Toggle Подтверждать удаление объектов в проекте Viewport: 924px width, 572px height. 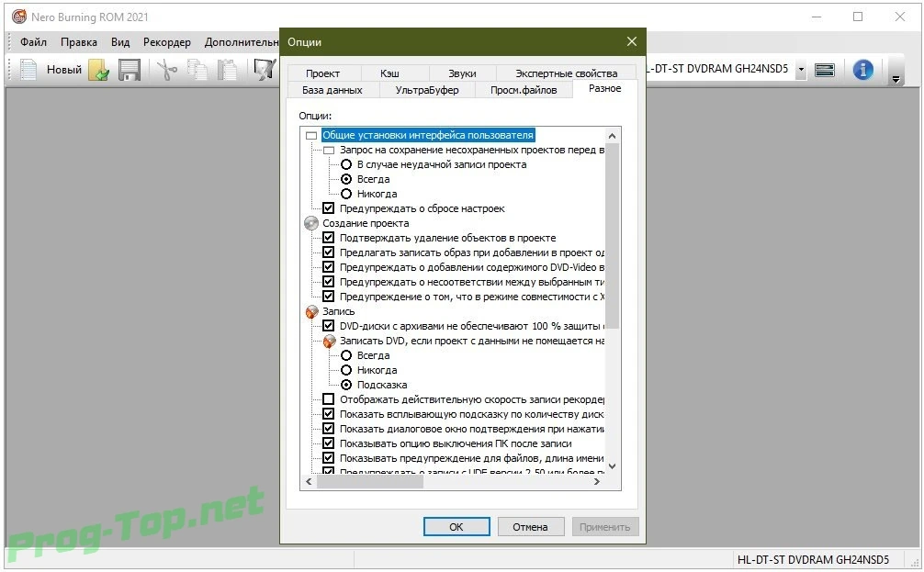coord(329,238)
